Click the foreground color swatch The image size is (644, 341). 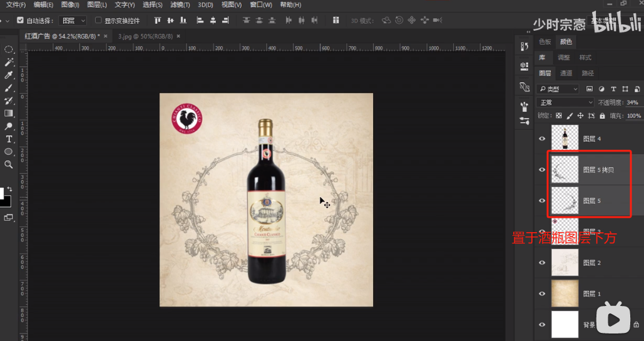tap(3, 193)
